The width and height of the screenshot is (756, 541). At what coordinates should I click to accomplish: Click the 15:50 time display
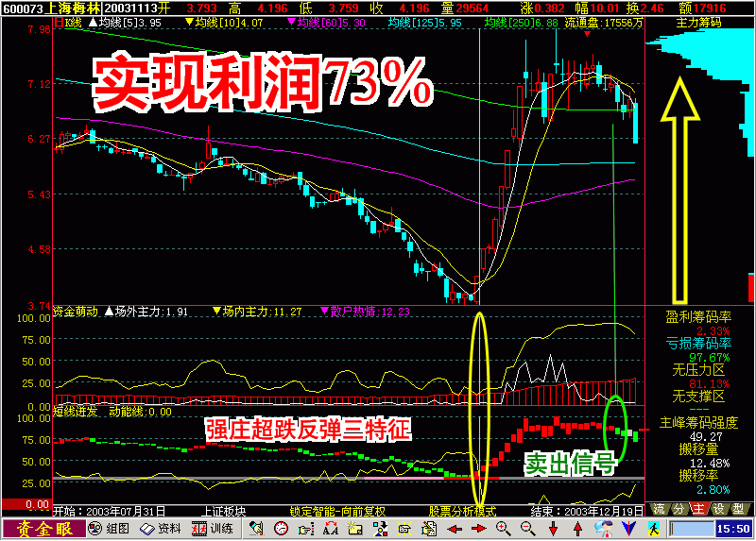click(733, 529)
